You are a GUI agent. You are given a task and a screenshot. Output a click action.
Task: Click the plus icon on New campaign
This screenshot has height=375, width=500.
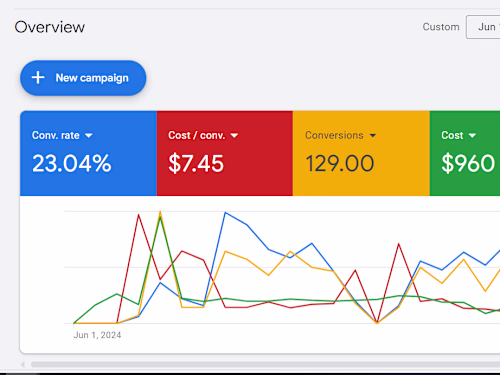(x=38, y=78)
